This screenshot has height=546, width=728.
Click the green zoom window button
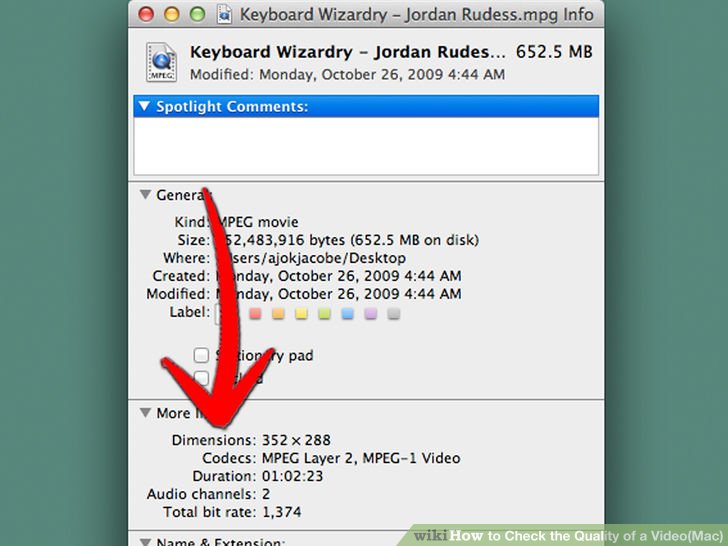[197, 14]
